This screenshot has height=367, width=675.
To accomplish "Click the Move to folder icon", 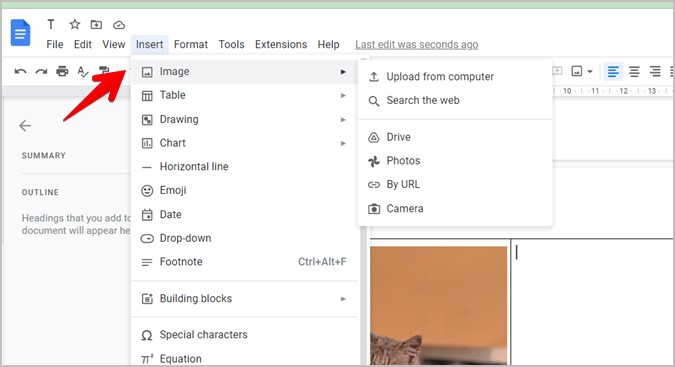I will [x=96, y=25].
